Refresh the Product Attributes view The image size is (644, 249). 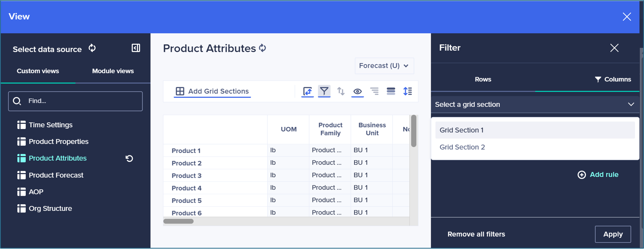(263, 48)
